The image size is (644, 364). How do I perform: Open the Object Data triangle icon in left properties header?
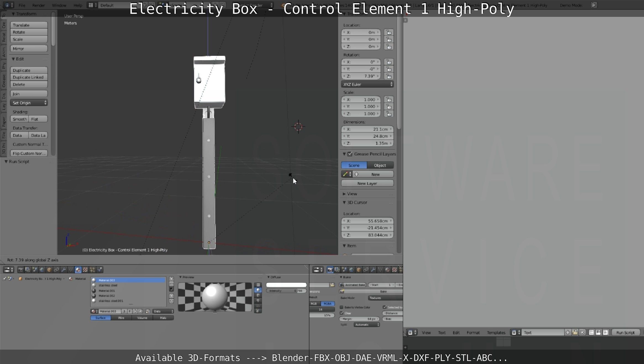click(x=71, y=270)
